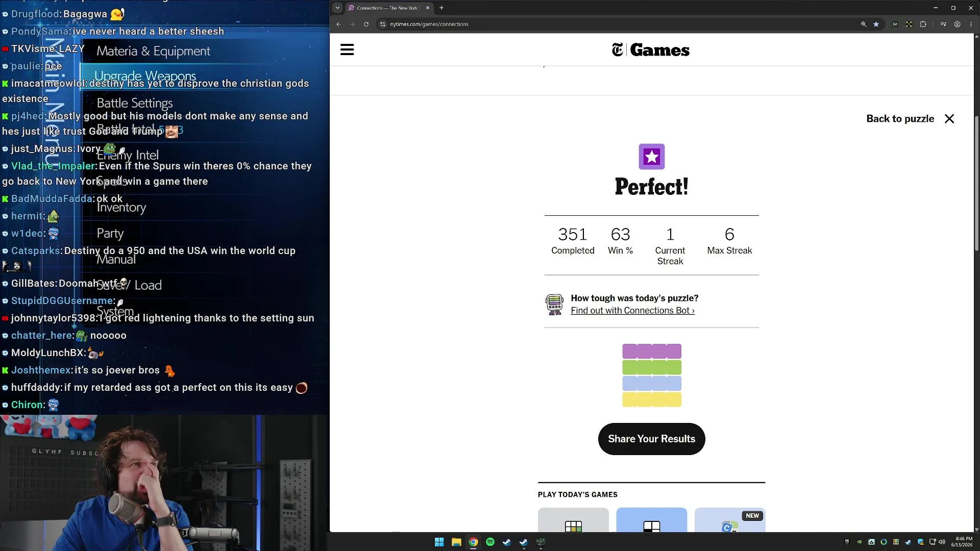980x551 pixels.
Task: Open the crossword game card
Action: [652, 520]
